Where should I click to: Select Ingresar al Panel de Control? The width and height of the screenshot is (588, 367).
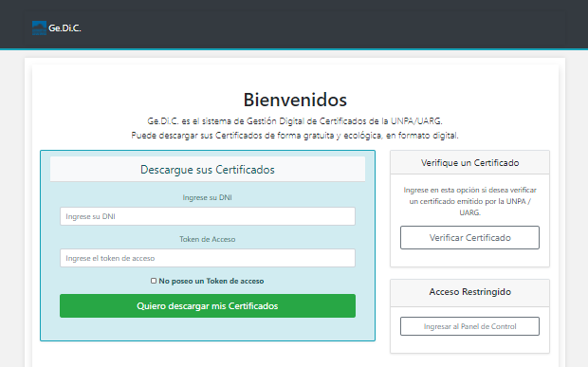point(469,326)
